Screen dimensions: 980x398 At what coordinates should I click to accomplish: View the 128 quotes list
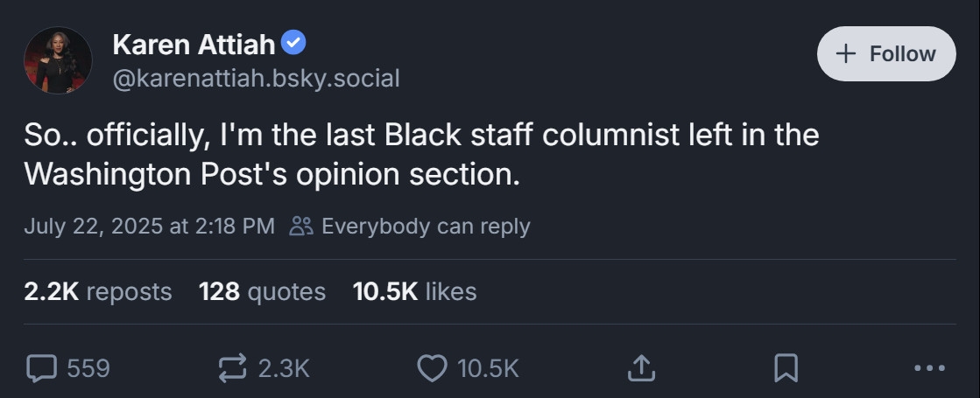click(x=262, y=291)
